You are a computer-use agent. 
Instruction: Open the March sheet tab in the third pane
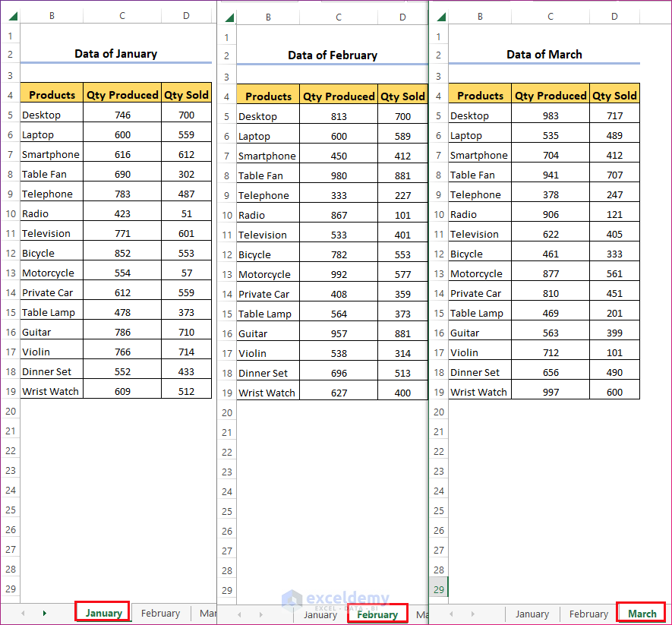[x=641, y=613]
